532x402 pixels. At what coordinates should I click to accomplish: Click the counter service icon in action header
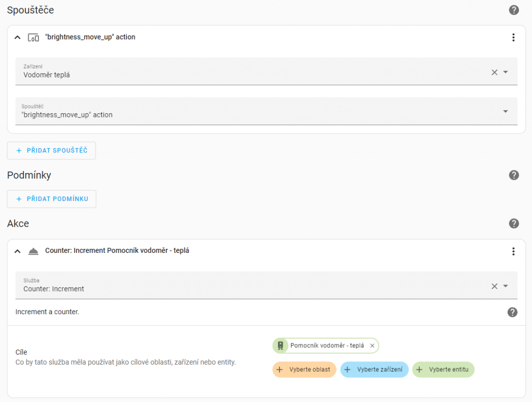coord(33,251)
